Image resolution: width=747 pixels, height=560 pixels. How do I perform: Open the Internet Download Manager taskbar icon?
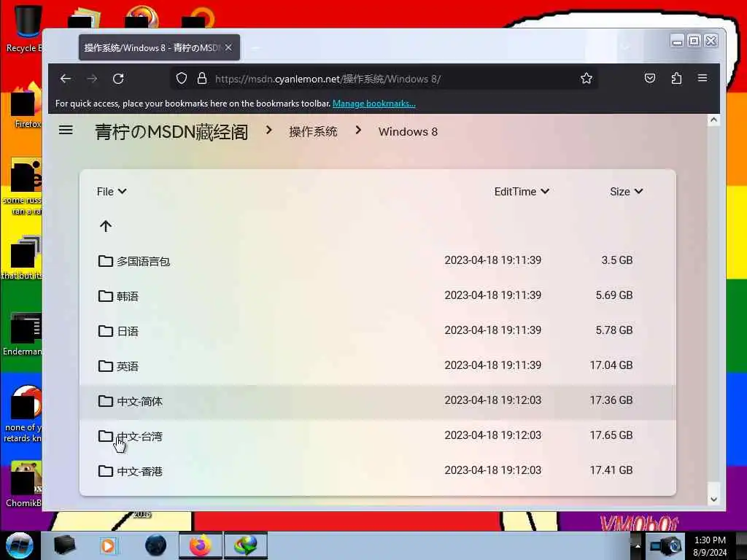click(245, 545)
